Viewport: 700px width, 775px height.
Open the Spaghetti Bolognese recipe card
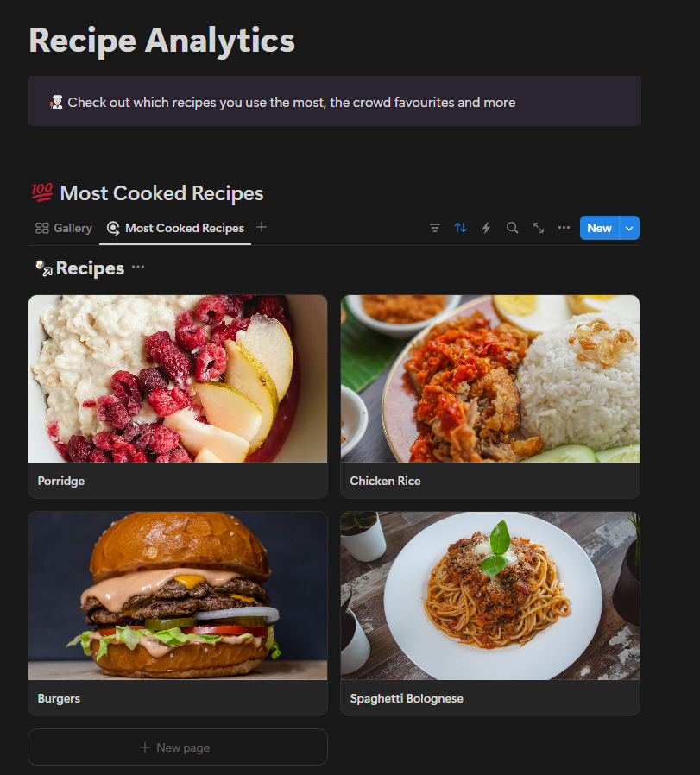point(490,614)
